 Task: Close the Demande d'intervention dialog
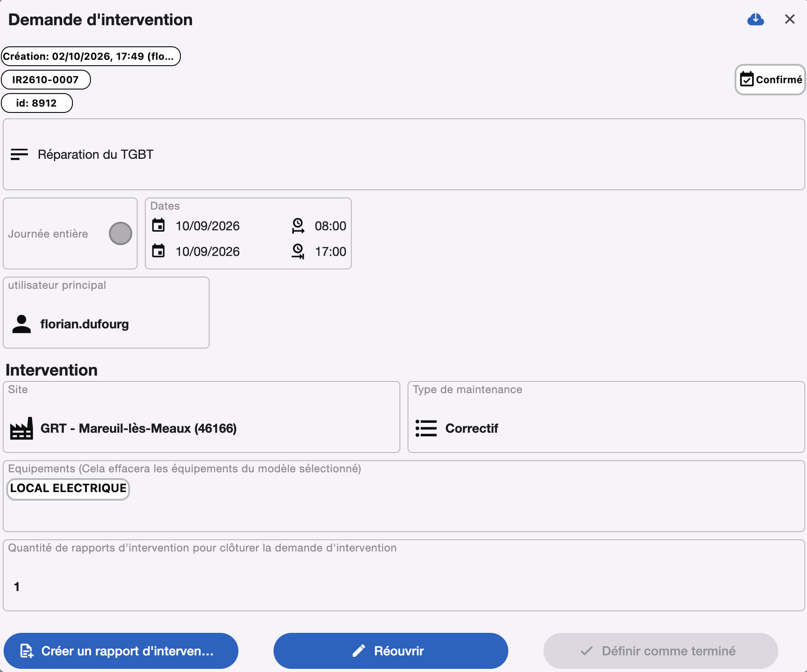[790, 19]
